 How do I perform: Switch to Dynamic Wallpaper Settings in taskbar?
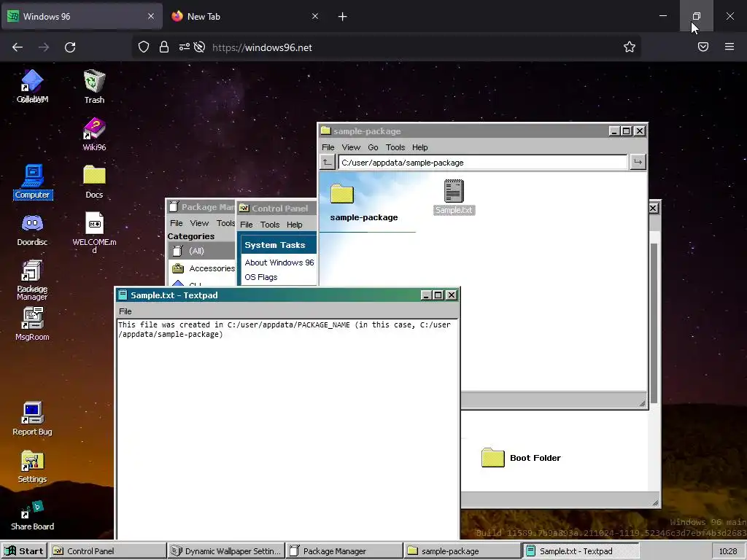click(226, 551)
